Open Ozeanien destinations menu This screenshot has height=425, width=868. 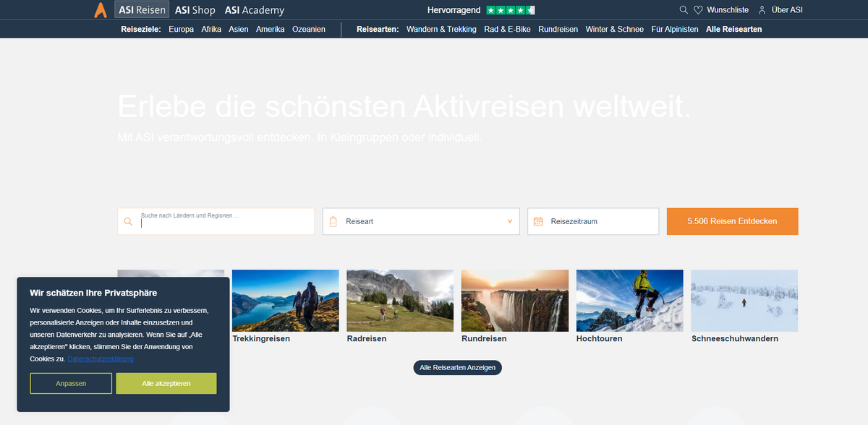[x=309, y=30]
